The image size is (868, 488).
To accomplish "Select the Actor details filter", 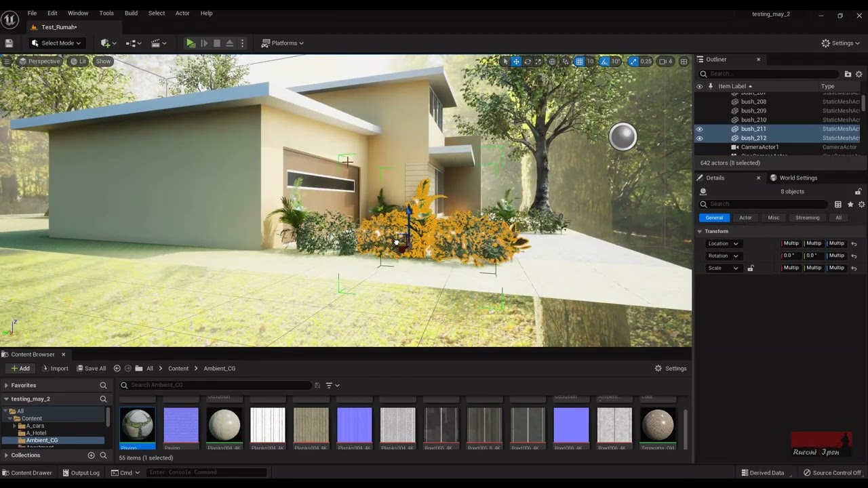I will pos(745,218).
